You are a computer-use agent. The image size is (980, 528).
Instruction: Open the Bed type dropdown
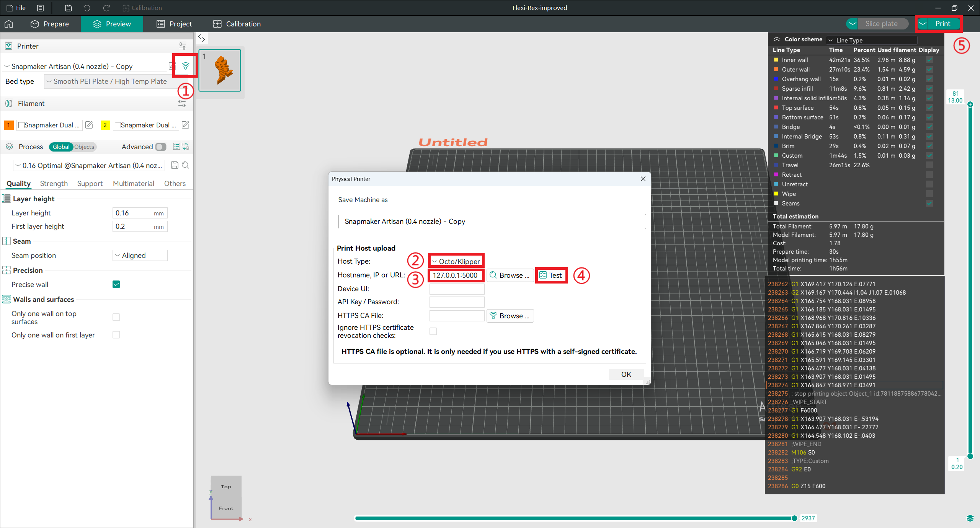[x=107, y=81]
